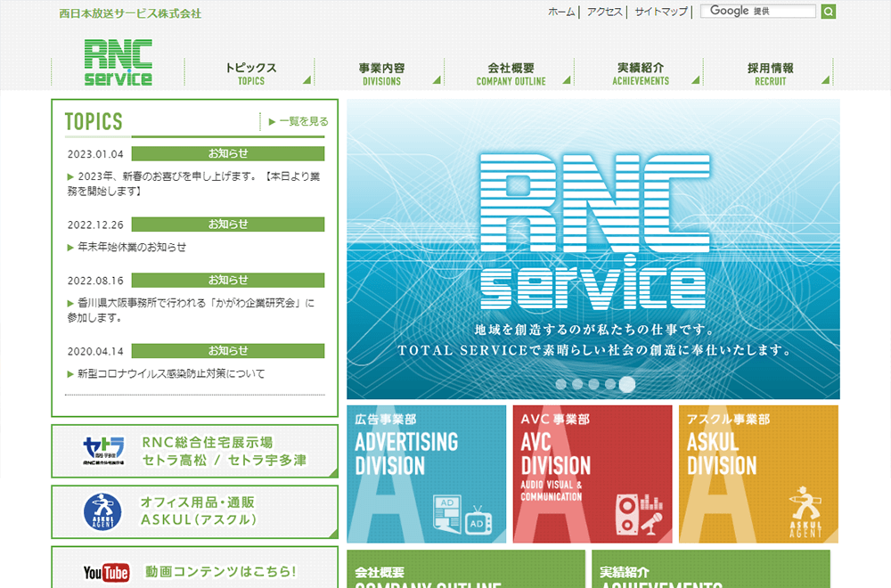Viewport: 891px width, 588px height.
Task: Click the date 2022.08.16
Action: click(x=95, y=281)
